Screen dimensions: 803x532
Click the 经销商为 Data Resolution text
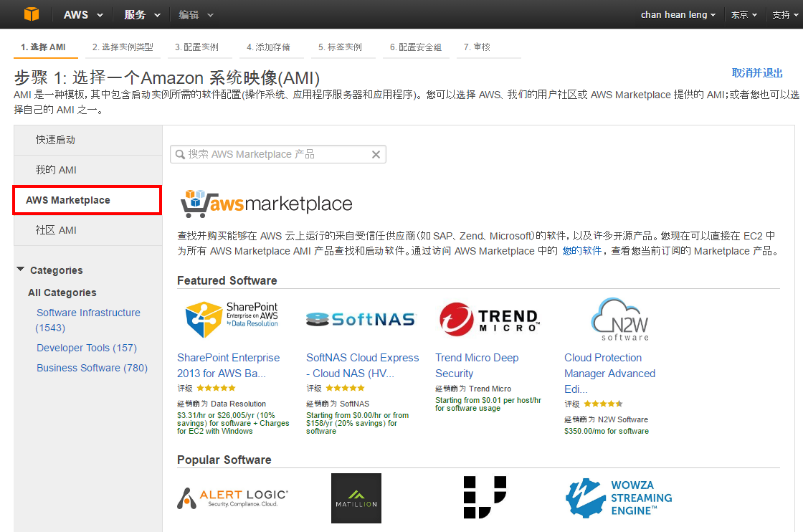pos(222,404)
